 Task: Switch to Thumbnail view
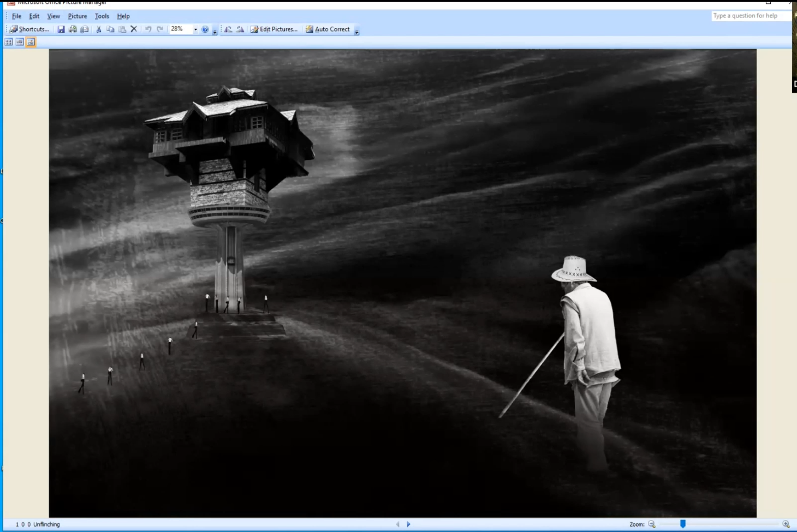point(9,42)
